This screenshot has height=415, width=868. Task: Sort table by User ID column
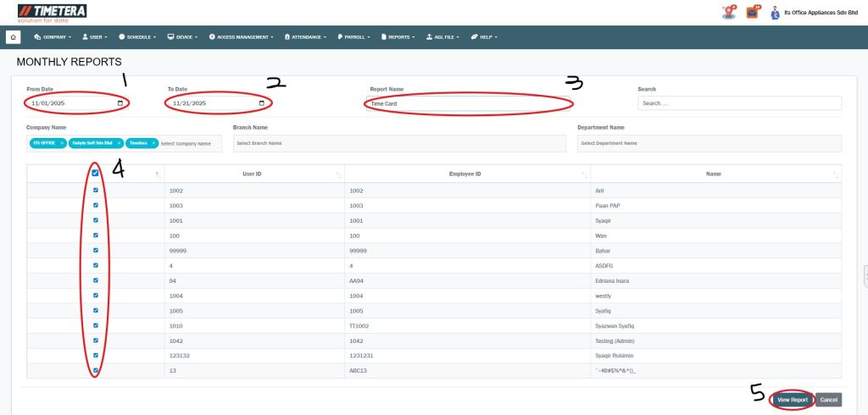(x=339, y=174)
